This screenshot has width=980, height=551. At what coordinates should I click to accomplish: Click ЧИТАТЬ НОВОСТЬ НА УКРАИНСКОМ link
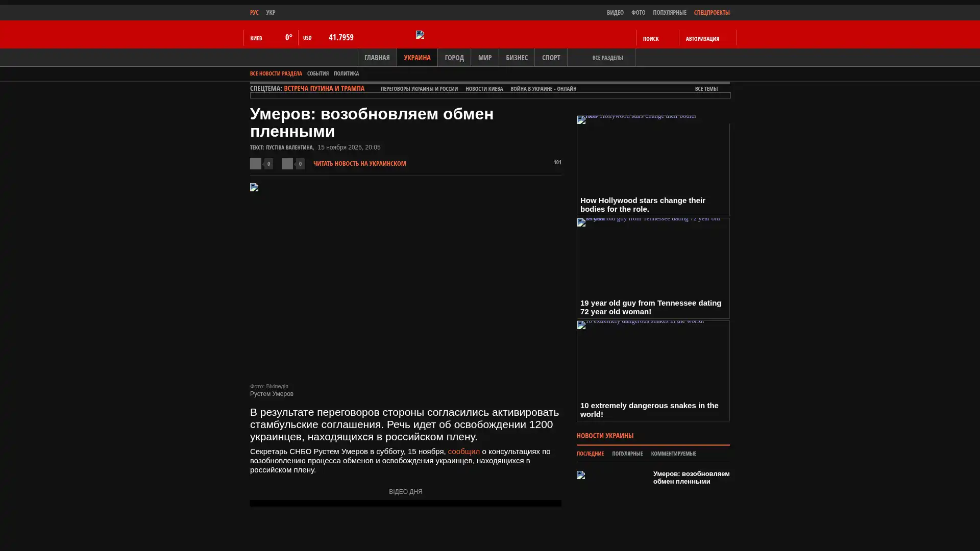click(x=359, y=164)
